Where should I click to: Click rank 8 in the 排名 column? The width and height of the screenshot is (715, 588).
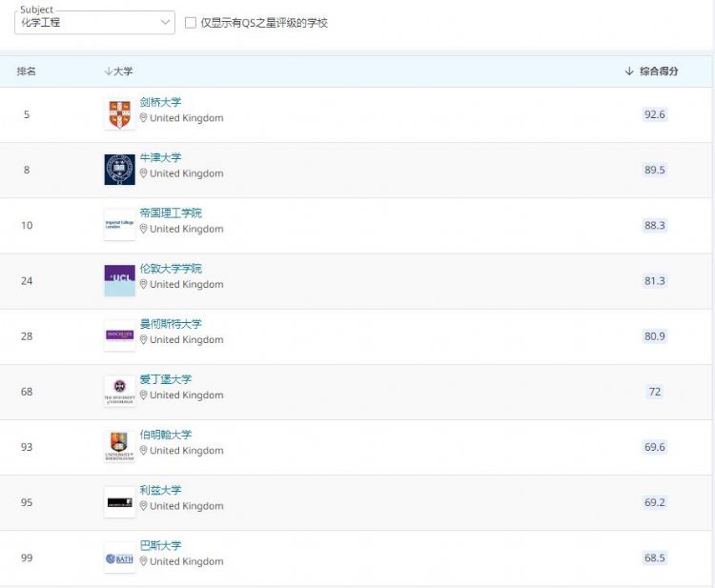point(27,170)
